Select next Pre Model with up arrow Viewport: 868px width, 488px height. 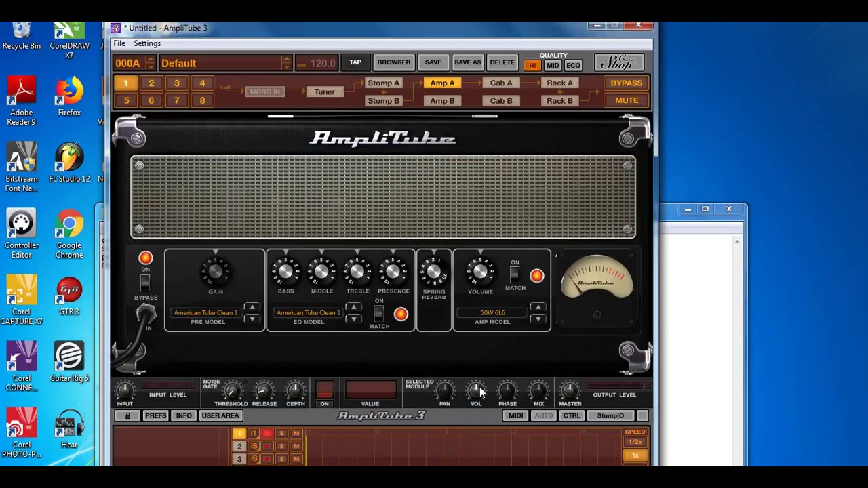click(x=252, y=308)
